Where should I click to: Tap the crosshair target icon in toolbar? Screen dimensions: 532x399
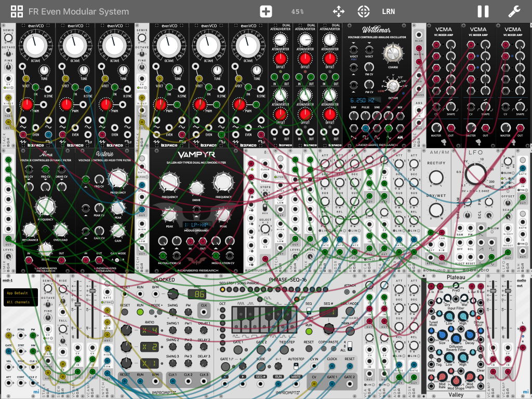[363, 11]
